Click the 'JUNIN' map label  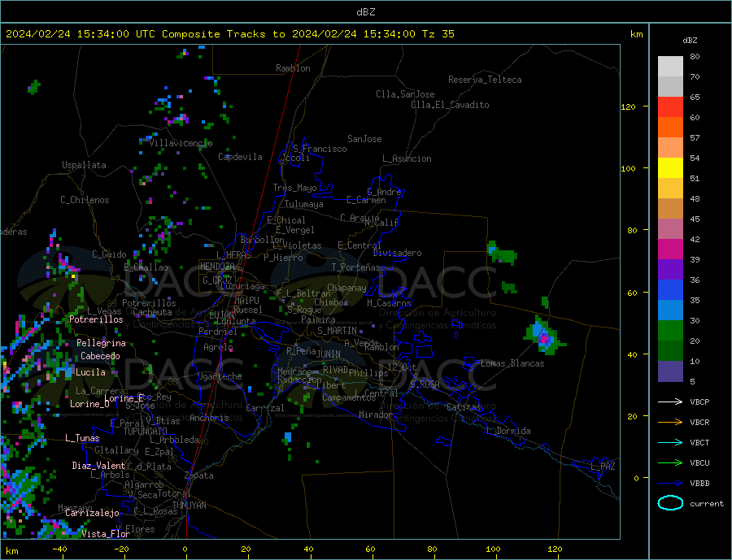(x=329, y=354)
